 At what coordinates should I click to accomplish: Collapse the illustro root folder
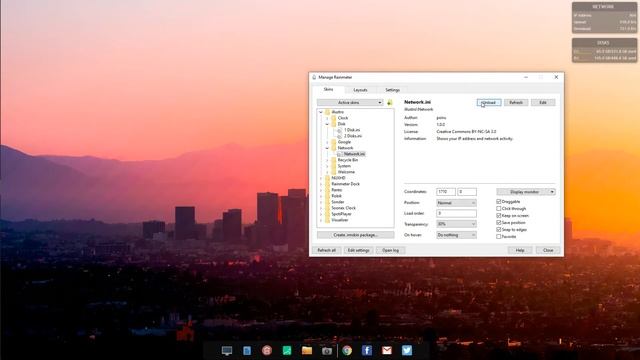click(x=321, y=112)
